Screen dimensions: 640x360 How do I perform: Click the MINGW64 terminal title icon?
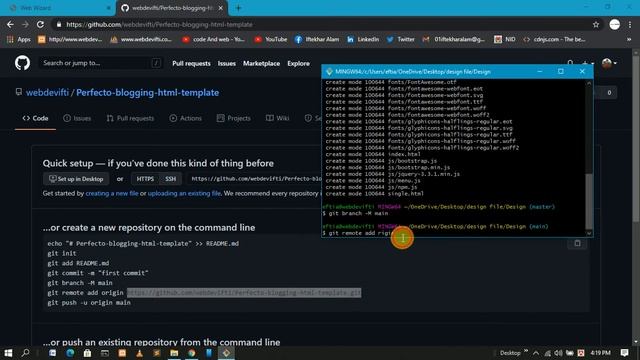click(329, 71)
